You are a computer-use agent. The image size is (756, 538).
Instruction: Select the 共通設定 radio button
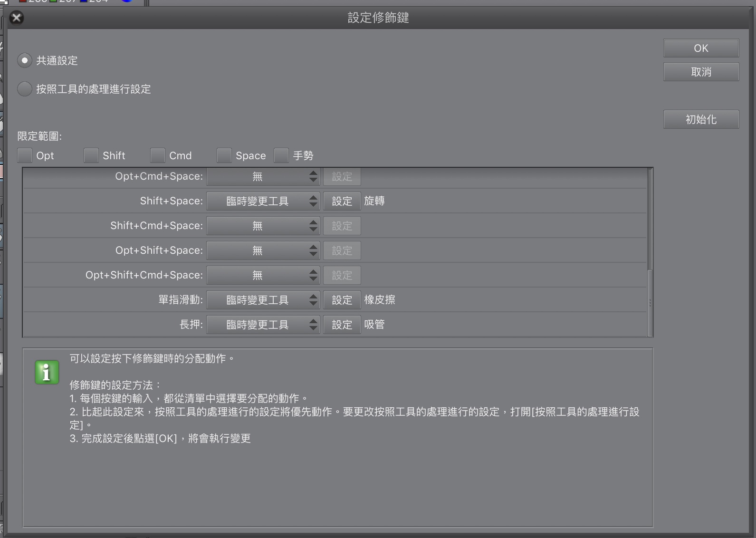tap(25, 60)
